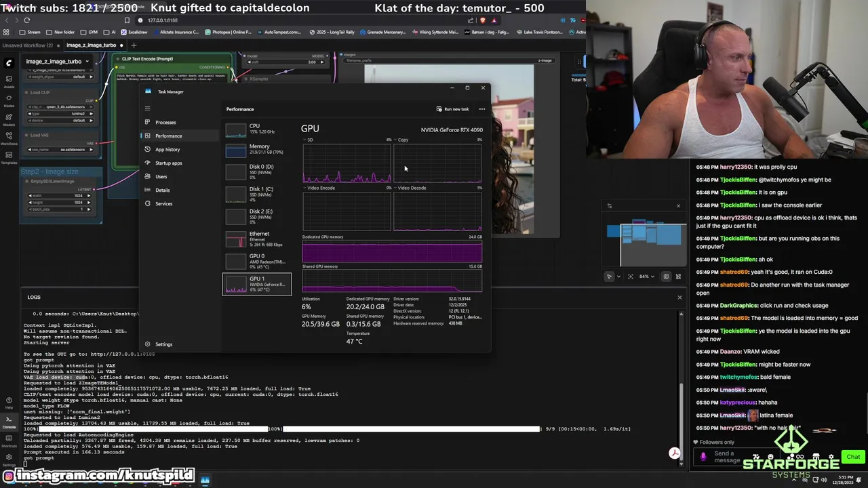Open minimap settings sliders icon
This screenshot has width=868, height=488.
[x=609, y=206]
